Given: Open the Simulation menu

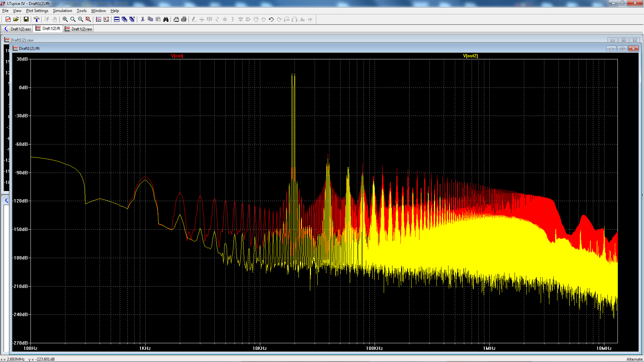Looking at the screenshot, I should 62,11.
